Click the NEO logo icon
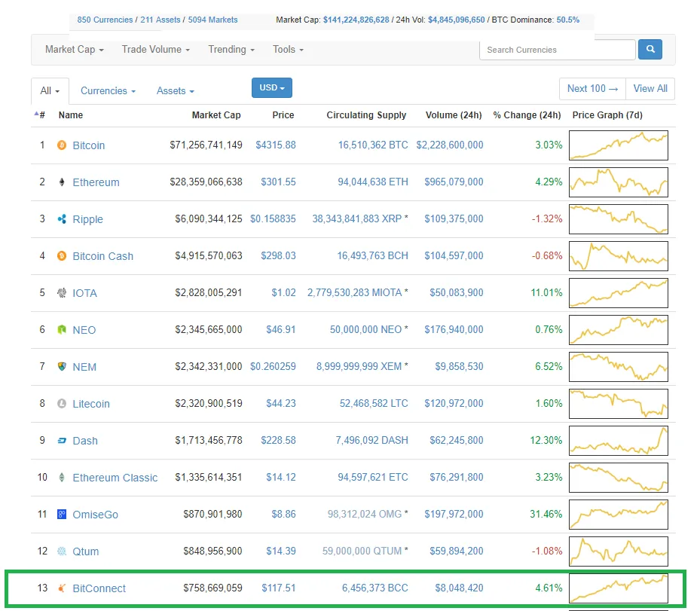 click(x=62, y=330)
